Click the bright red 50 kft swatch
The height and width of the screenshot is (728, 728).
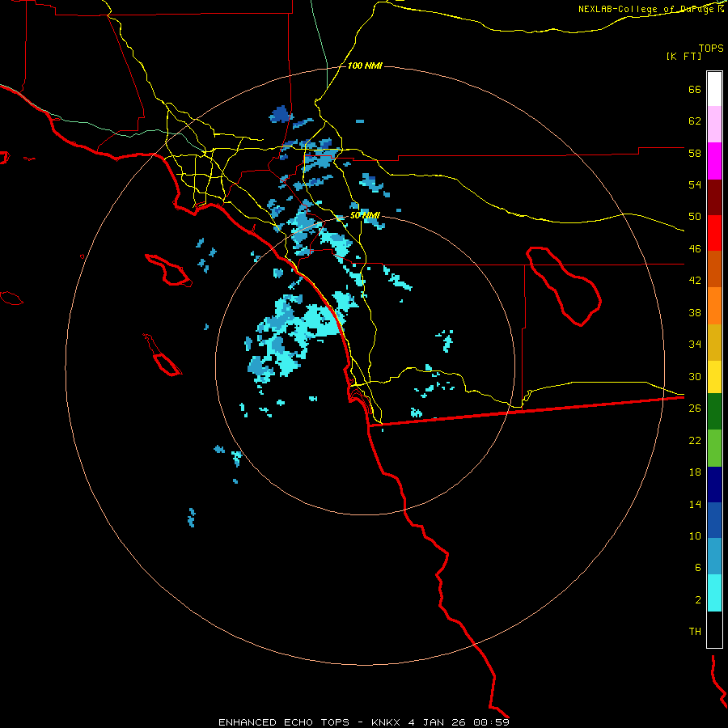tap(714, 233)
